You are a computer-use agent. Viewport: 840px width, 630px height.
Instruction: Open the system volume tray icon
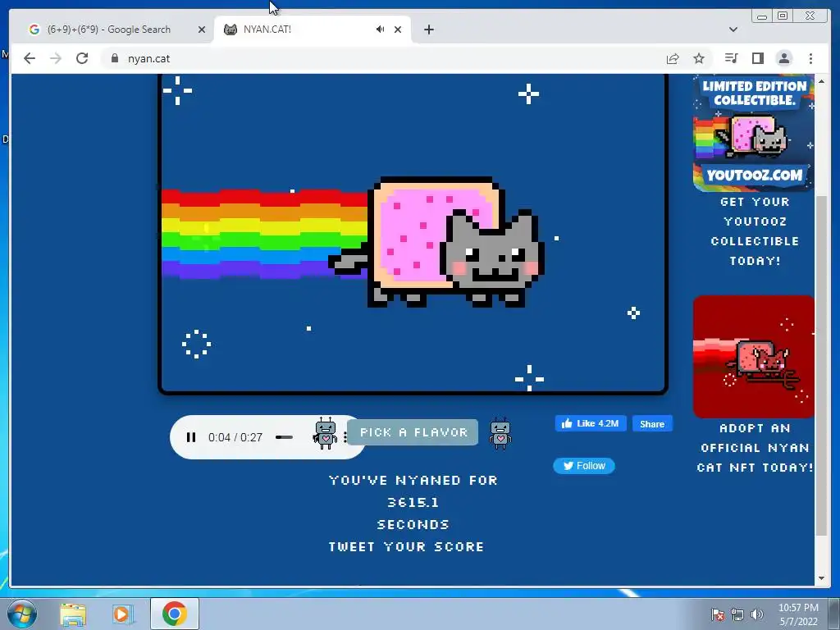tap(757, 614)
